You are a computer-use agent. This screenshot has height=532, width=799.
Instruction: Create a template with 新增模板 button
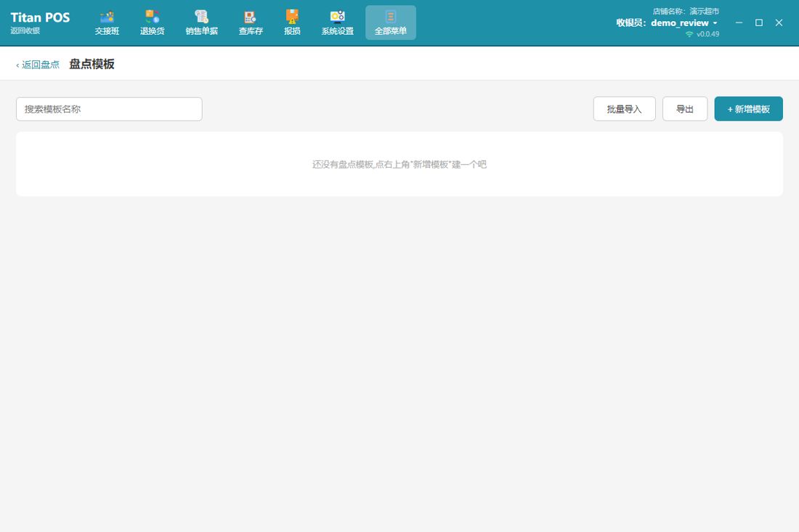tap(749, 109)
